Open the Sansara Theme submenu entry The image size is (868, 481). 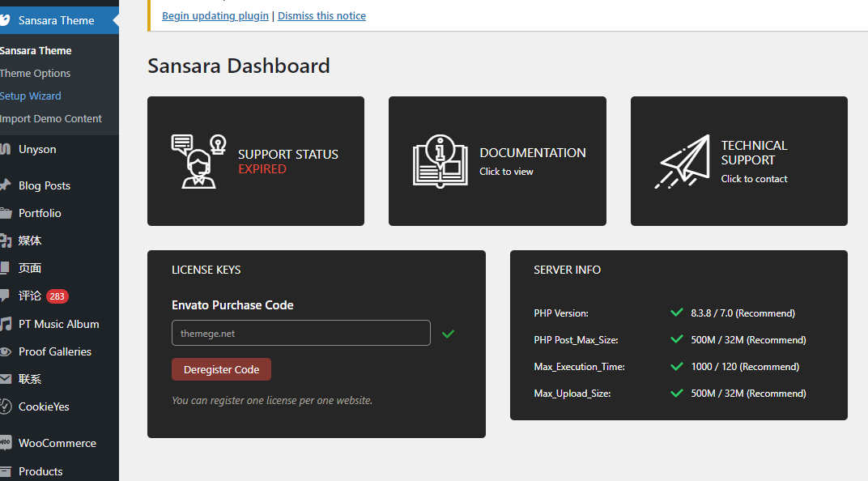tap(36, 50)
